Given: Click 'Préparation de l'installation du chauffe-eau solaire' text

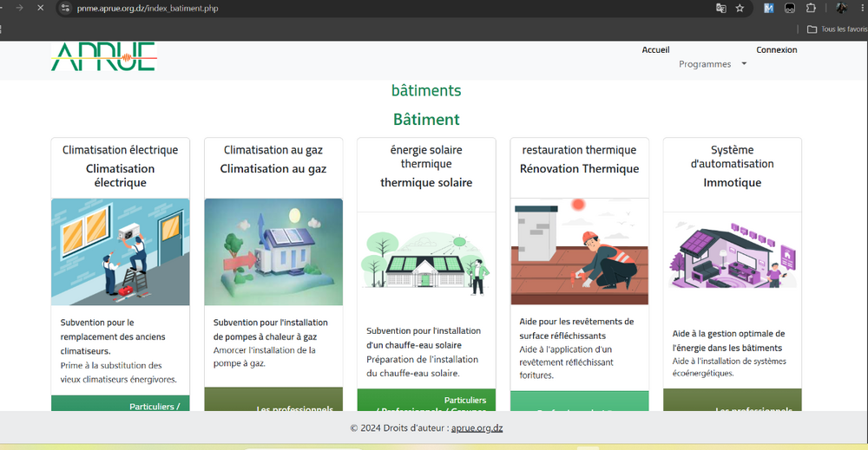Looking at the screenshot, I should (423, 366).
